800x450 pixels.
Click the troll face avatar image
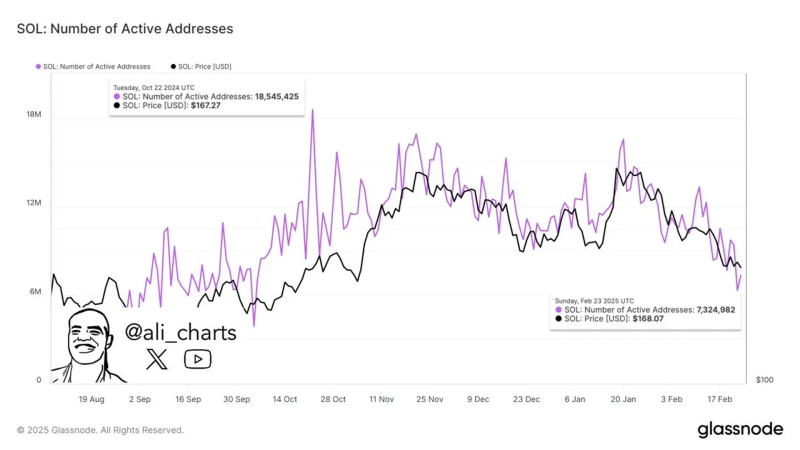pyautogui.click(x=88, y=346)
